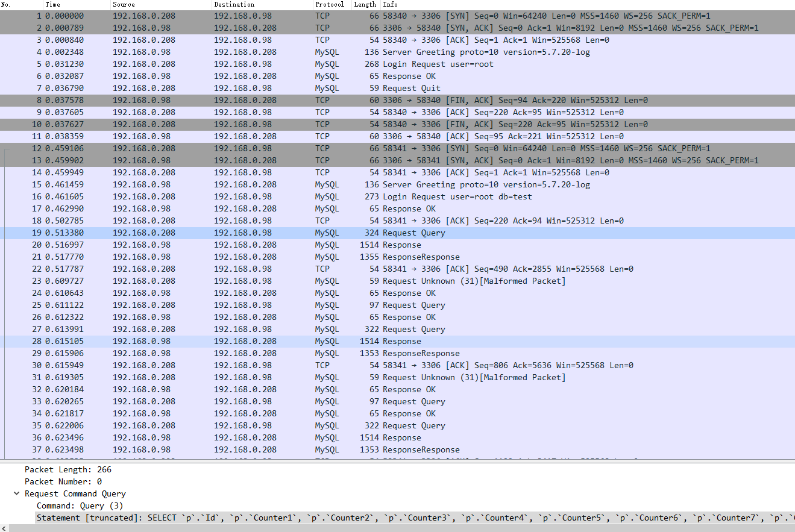The height and width of the screenshot is (532, 795).
Task: Select packet 14 at time 0.459949
Action: click(x=397, y=172)
